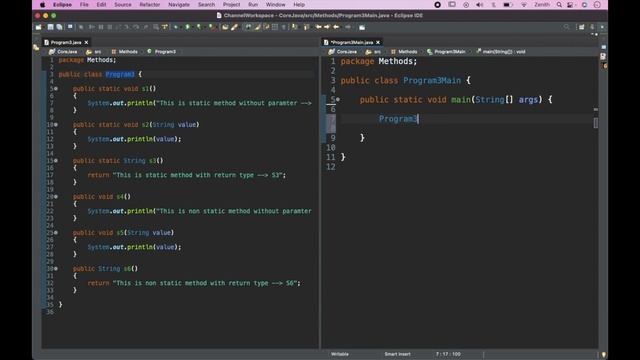Image resolution: width=640 pixels, height=360 pixels.
Task: Click the macOS volume icon
Action: point(480,5)
